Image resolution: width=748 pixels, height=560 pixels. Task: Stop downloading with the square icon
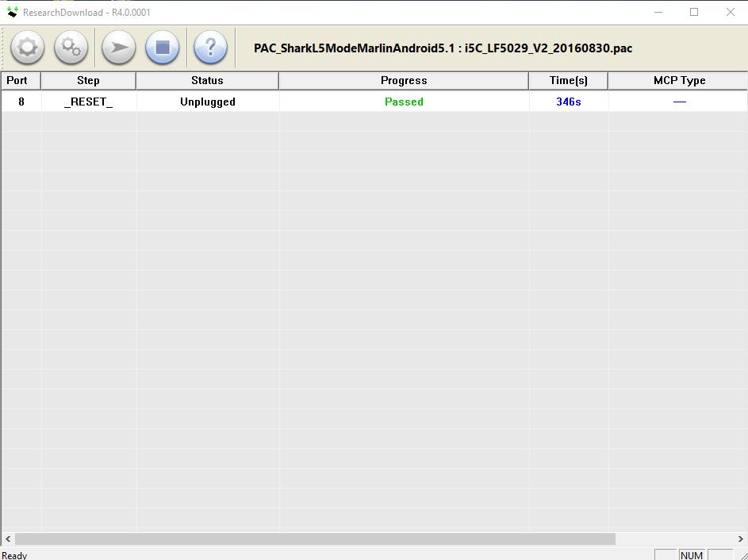tap(163, 48)
